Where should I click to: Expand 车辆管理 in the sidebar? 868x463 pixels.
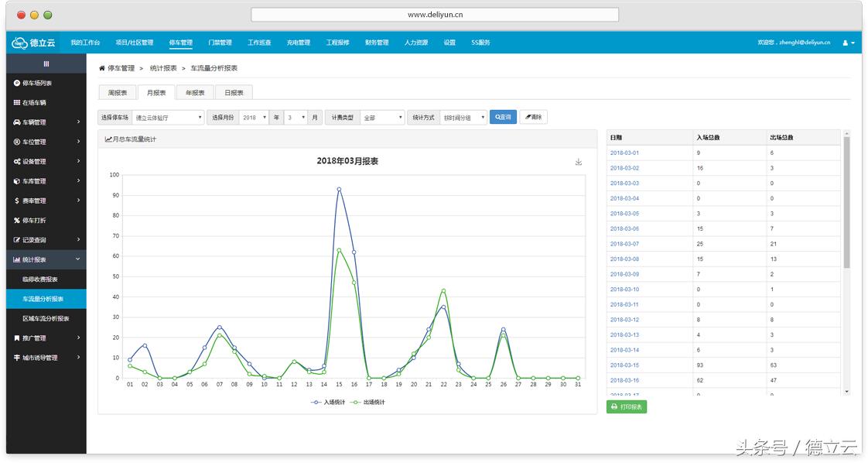click(x=46, y=122)
